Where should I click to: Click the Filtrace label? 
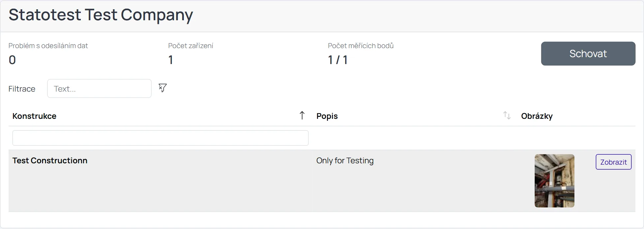(x=22, y=89)
